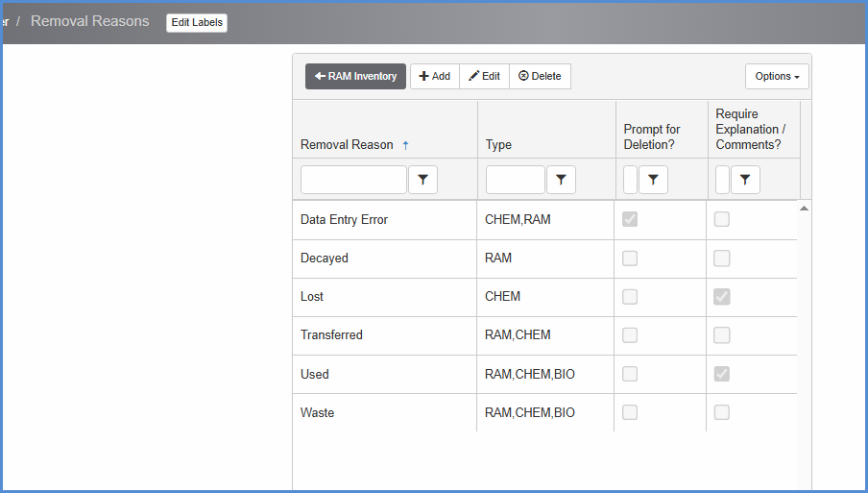The image size is (868, 493).
Task: Click the Delete button in toolbar
Action: click(540, 77)
